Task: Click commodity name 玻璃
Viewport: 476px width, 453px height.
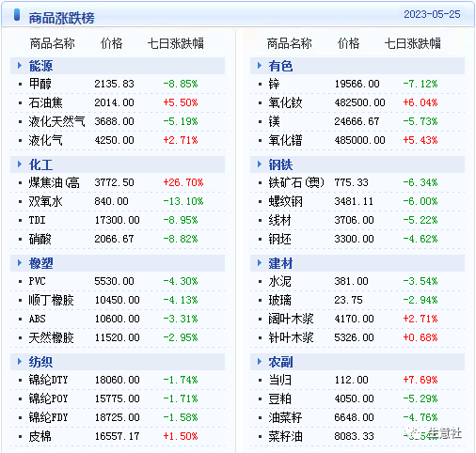Action: (x=279, y=300)
